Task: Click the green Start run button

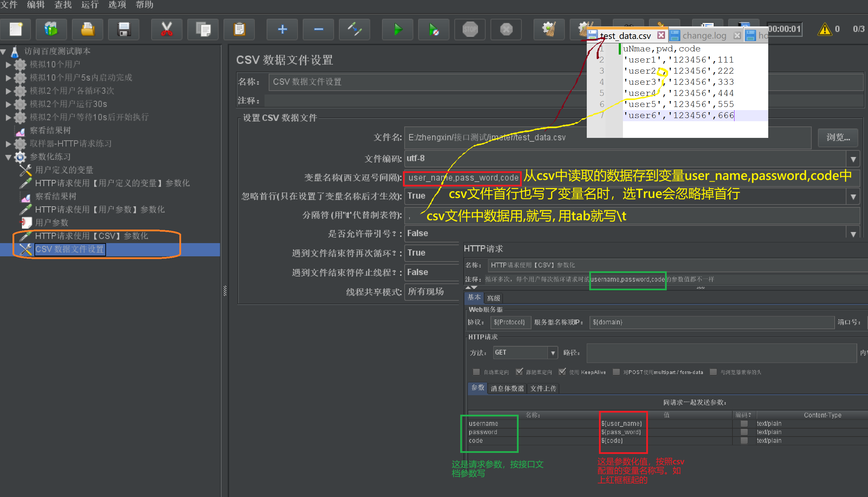Action: [x=397, y=29]
